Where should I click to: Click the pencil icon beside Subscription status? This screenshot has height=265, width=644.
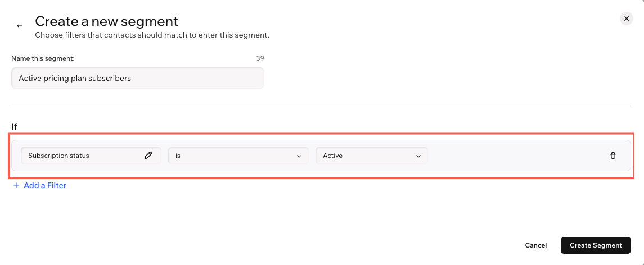[148, 156]
